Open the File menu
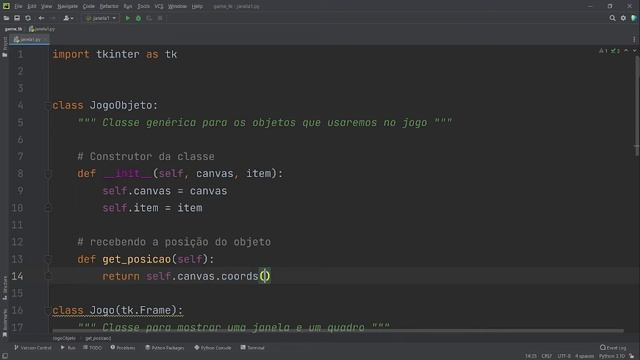The width and height of the screenshot is (640, 360). (x=18, y=7)
